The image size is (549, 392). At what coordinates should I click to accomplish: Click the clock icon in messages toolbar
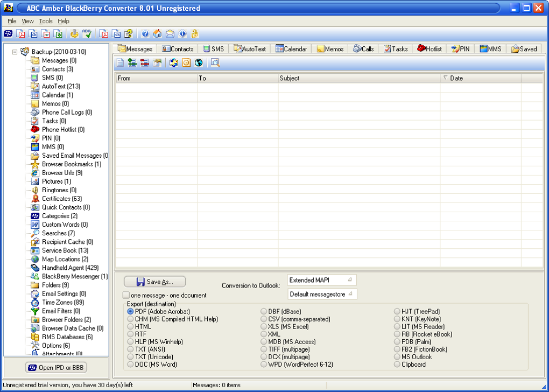[186, 63]
